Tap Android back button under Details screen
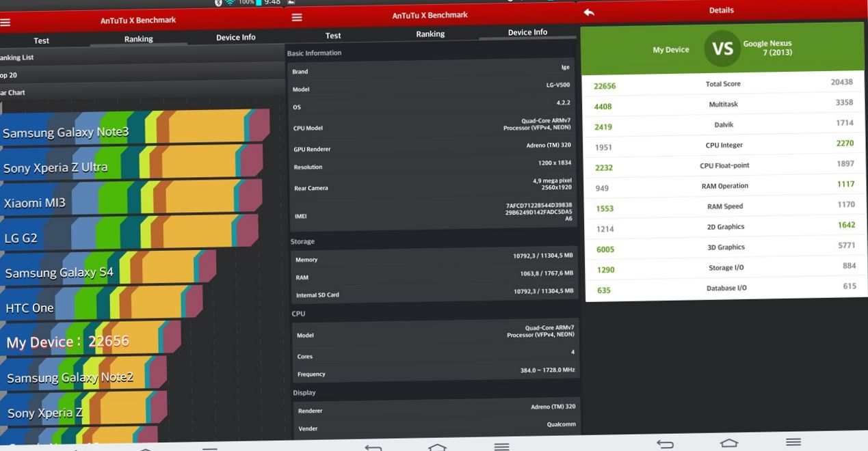This screenshot has width=868, height=451. 665,444
